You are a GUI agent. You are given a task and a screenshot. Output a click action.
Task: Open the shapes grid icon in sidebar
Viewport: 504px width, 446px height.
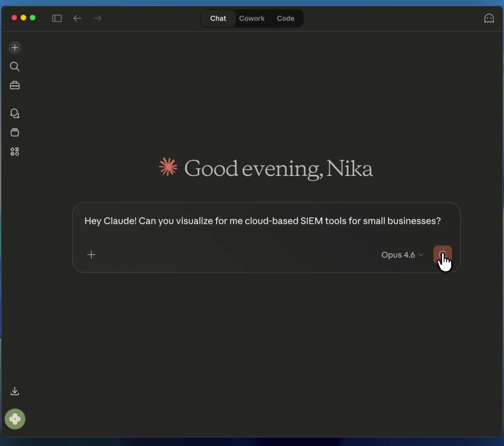(x=15, y=152)
